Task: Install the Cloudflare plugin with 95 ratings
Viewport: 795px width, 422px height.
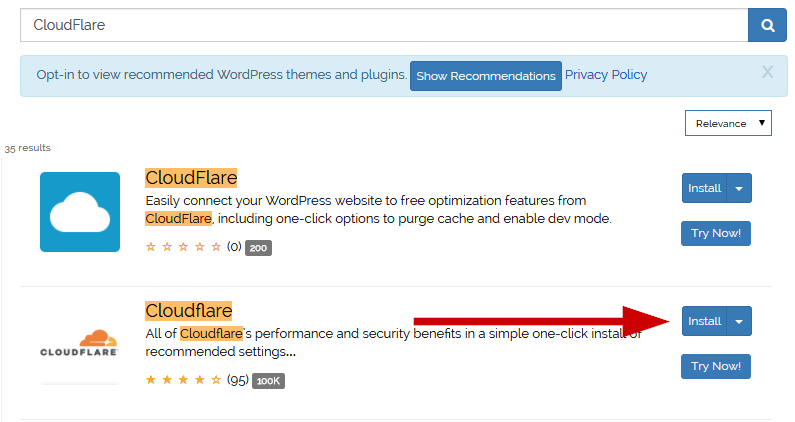Action: (x=704, y=321)
